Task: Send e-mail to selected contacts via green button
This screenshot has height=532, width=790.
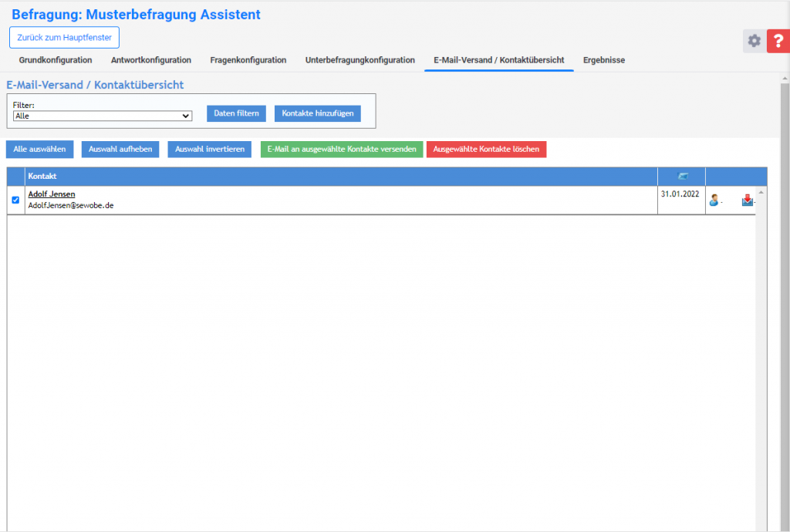Action: pos(342,149)
